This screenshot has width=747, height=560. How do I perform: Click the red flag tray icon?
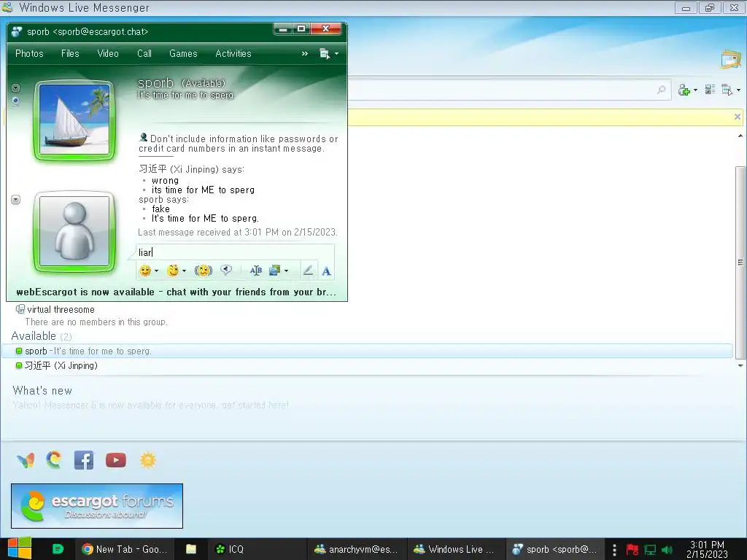click(x=632, y=550)
